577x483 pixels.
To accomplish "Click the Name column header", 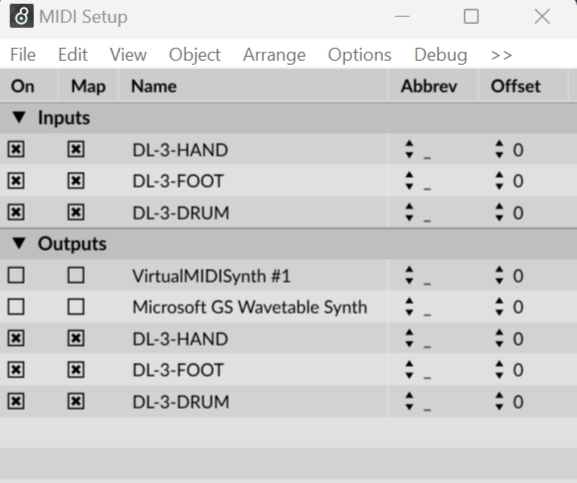I will coord(154,86).
